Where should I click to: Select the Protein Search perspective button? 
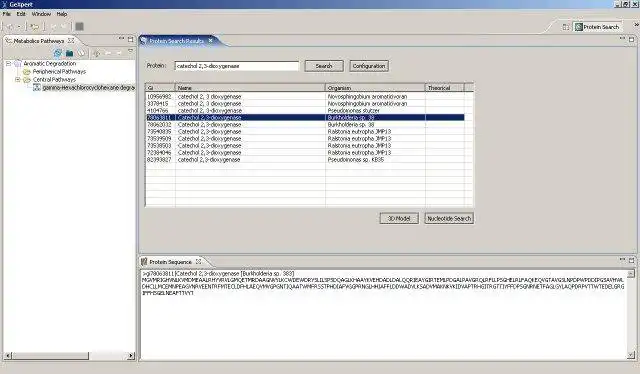coord(597,27)
